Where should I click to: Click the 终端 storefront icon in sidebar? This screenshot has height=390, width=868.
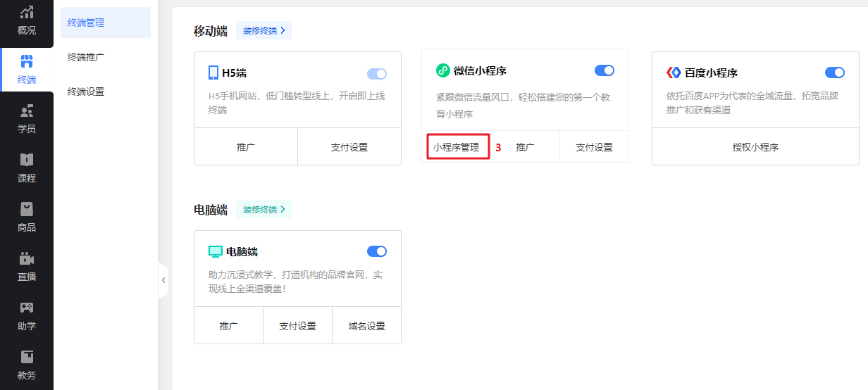tap(27, 61)
